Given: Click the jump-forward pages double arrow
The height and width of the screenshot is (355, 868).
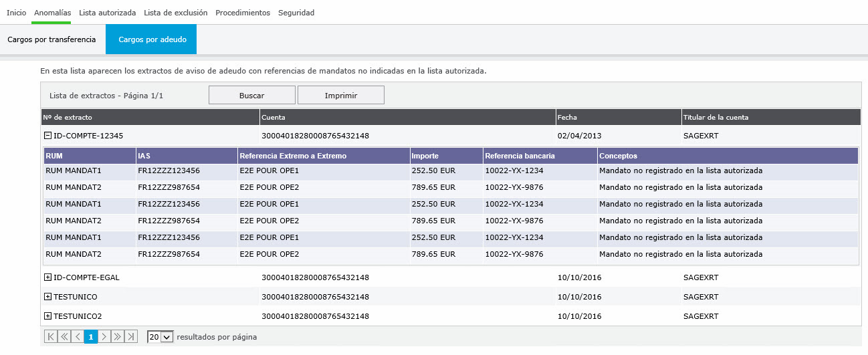Looking at the screenshot, I should pos(117,337).
